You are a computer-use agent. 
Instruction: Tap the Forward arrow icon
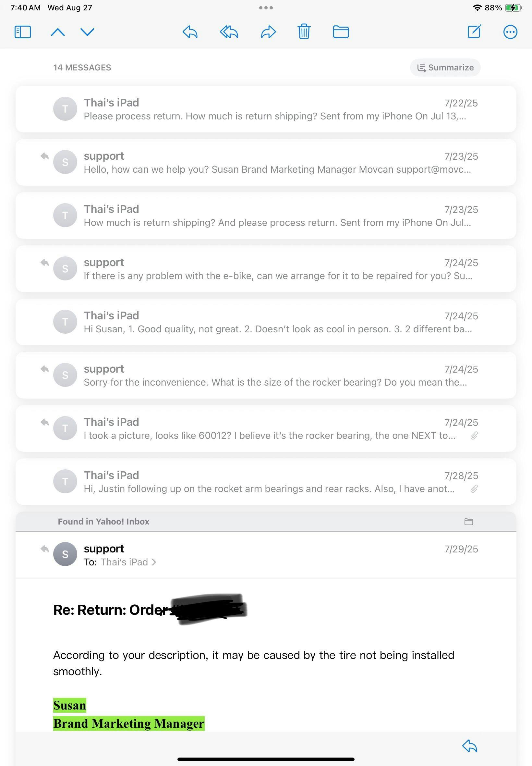[268, 32]
